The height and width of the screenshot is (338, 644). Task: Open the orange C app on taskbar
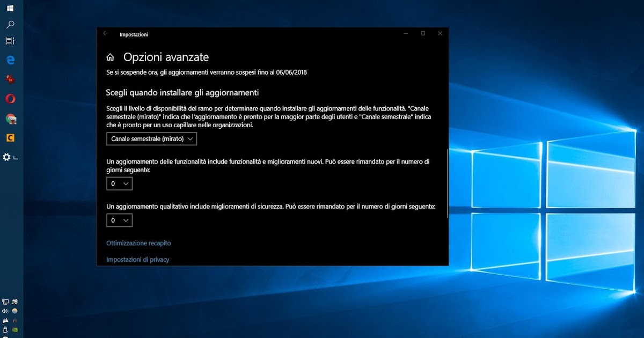(10, 138)
